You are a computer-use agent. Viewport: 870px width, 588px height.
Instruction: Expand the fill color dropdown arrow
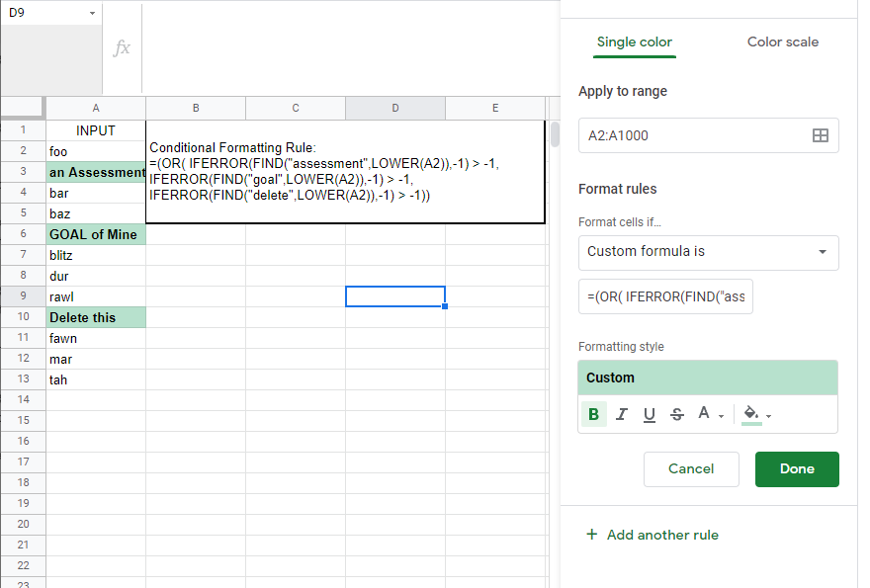click(x=769, y=416)
